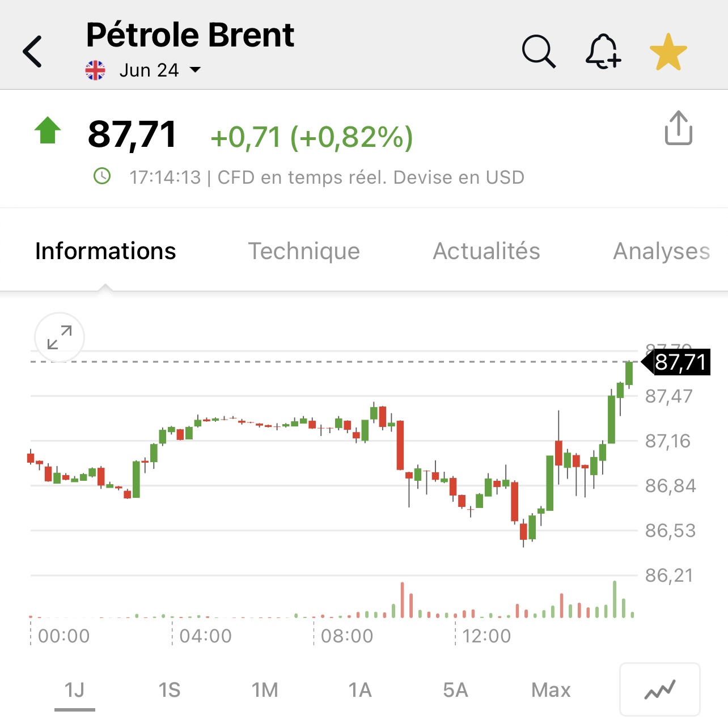
Task: Open the Jun 24 contract dropdown
Action: (x=149, y=70)
